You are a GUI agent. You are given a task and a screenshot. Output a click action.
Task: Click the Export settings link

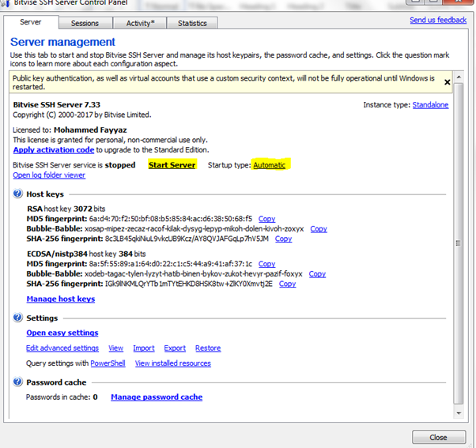(175, 348)
